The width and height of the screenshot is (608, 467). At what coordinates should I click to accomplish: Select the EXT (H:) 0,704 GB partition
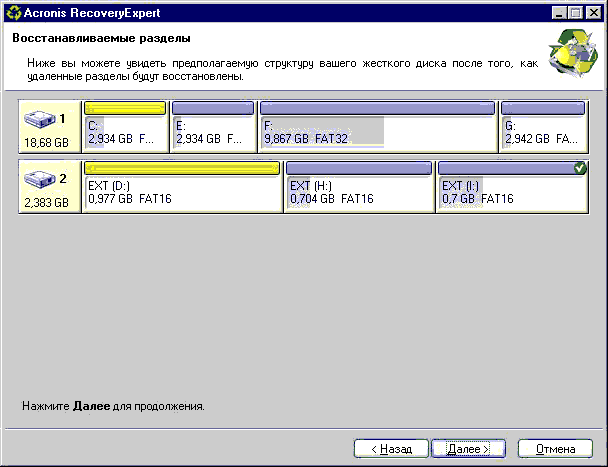tap(359, 187)
